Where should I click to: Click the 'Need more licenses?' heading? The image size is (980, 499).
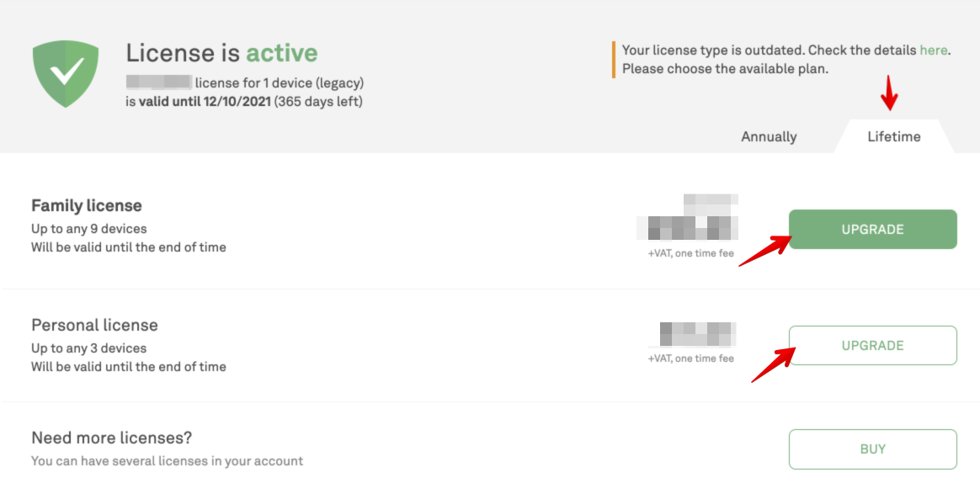[111, 438]
